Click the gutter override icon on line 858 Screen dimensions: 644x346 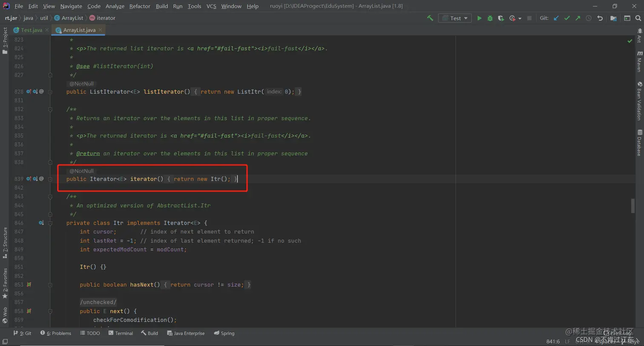[29, 311]
